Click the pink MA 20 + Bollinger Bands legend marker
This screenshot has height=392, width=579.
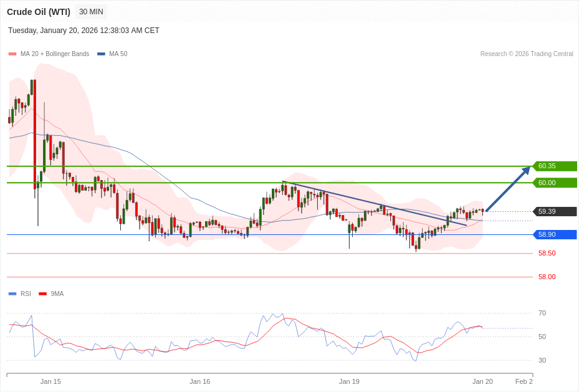click(11, 54)
